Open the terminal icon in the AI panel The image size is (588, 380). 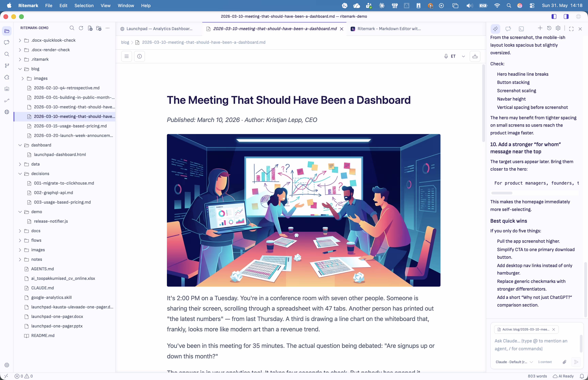coord(521,29)
